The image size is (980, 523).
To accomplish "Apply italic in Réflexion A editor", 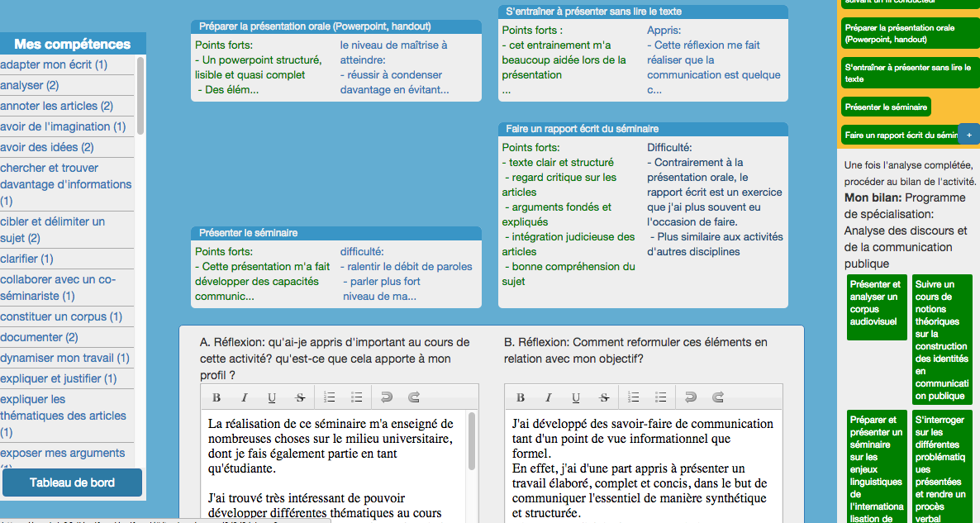I will pos(245,397).
